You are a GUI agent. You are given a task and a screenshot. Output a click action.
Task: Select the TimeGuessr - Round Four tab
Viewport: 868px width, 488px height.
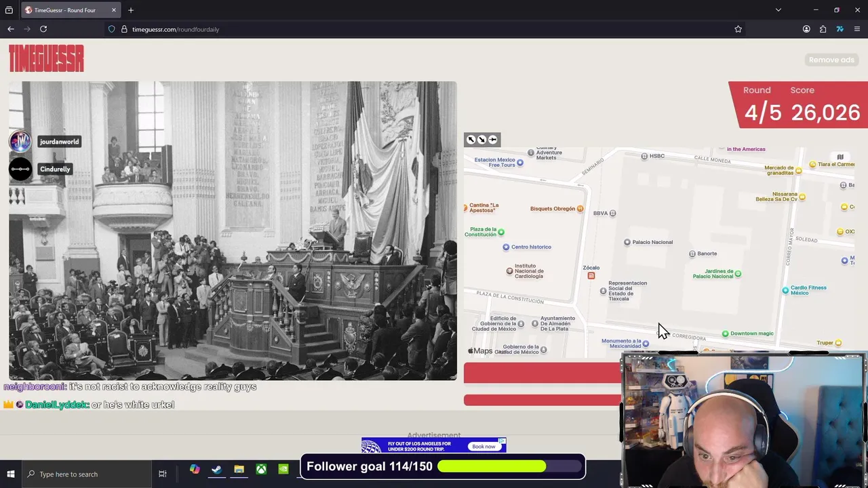(71, 10)
